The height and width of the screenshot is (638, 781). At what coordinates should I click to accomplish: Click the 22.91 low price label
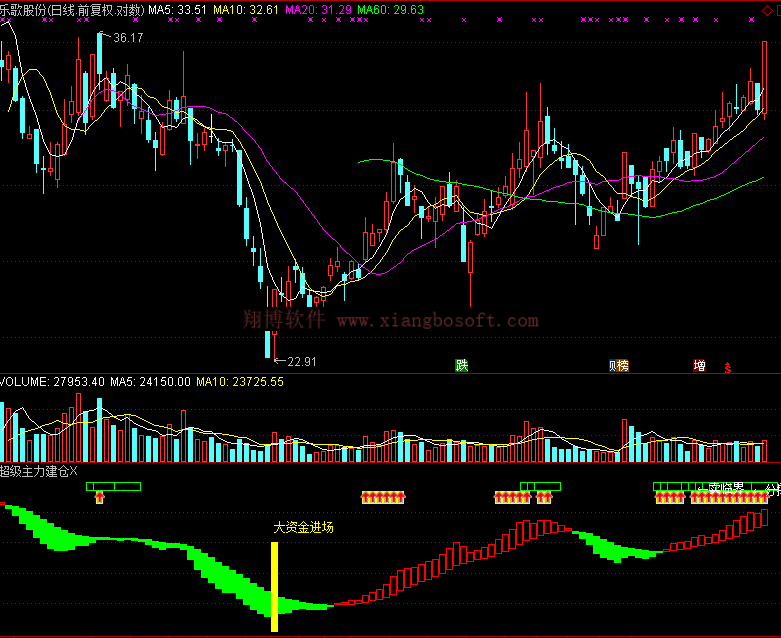[x=302, y=362]
